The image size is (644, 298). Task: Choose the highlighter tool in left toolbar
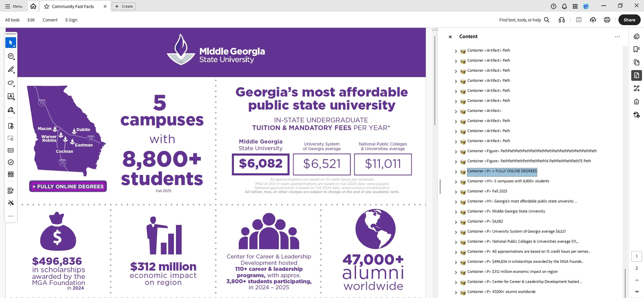[x=11, y=70]
